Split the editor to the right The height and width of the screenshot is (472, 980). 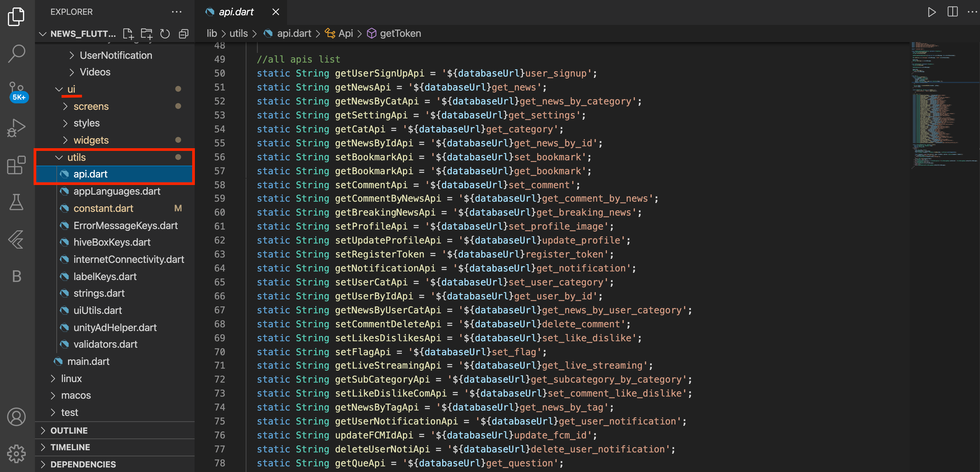click(952, 12)
